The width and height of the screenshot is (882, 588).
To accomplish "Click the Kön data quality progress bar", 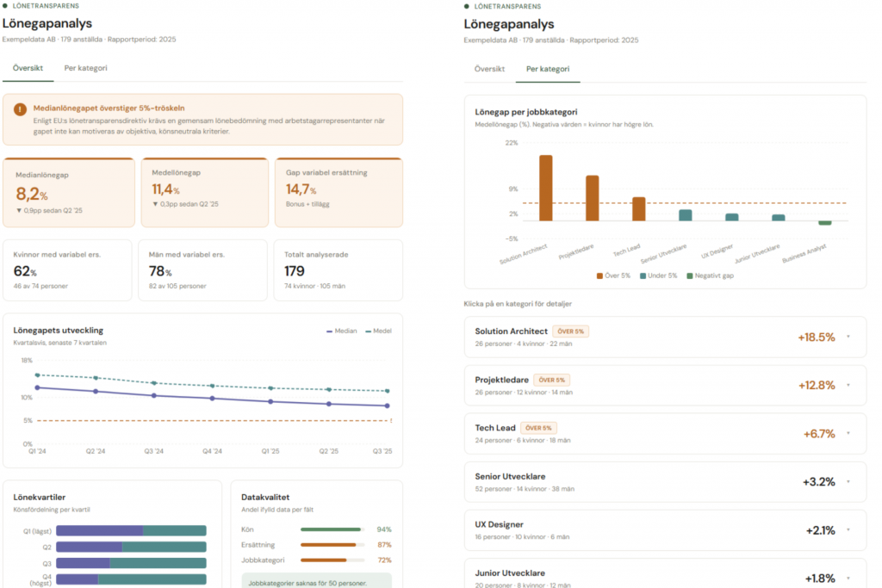I will [332, 529].
